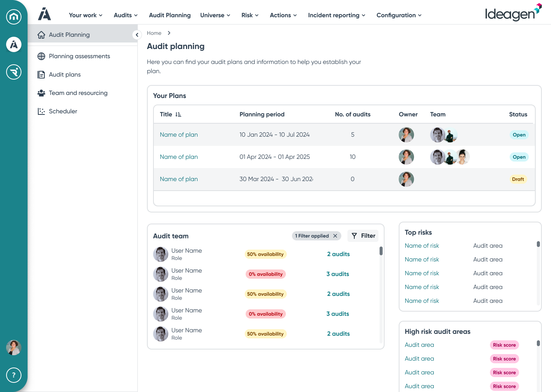Viewport: 551px width, 392px height.
Task: Click the first Risk score badge
Action: click(x=504, y=345)
